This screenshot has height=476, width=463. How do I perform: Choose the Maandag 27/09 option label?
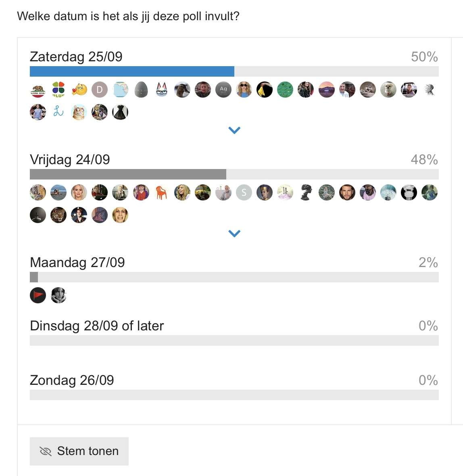[x=77, y=263]
